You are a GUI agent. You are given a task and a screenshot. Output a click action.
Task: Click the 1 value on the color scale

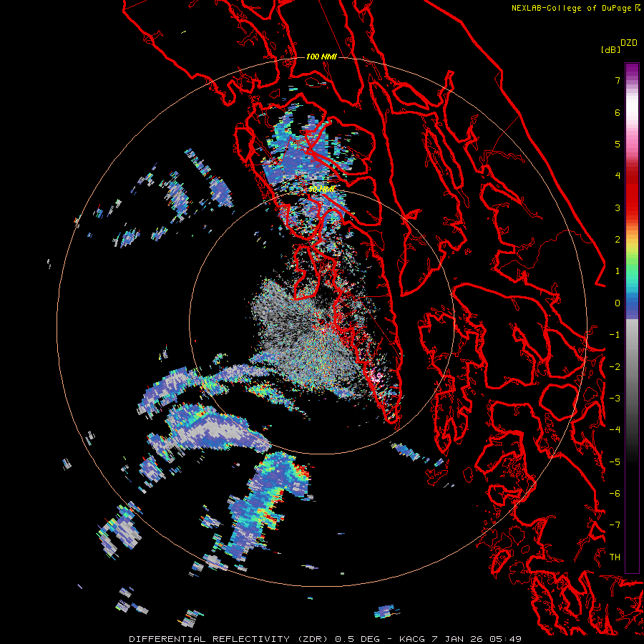[x=618, y=271]
